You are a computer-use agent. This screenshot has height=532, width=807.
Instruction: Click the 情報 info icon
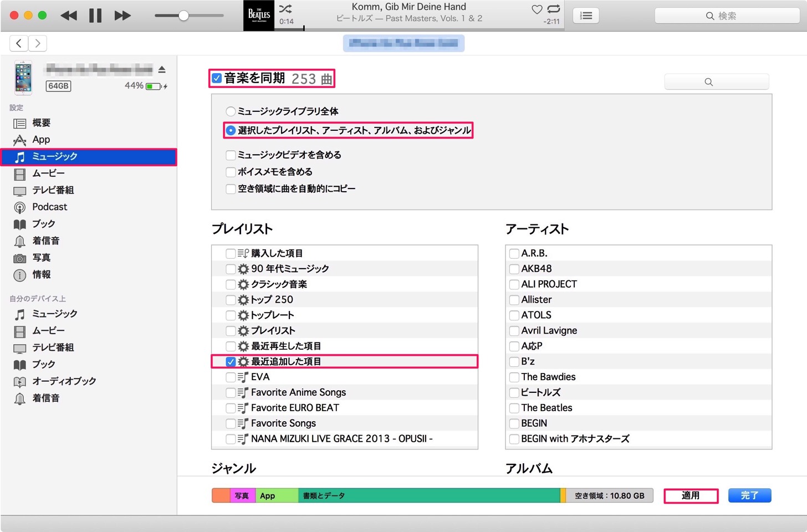pos(20,275)
